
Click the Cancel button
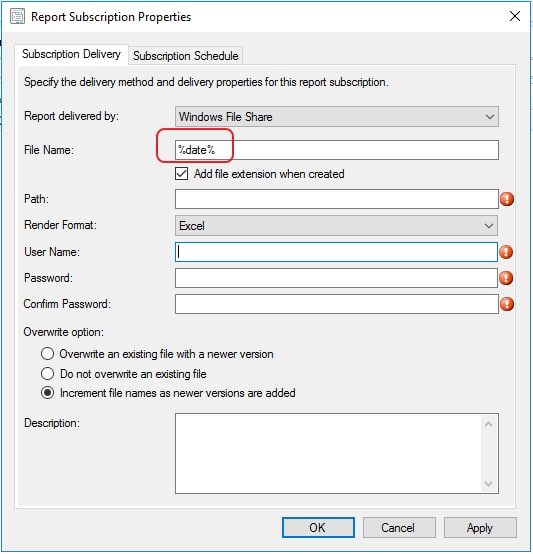(399, 528)
